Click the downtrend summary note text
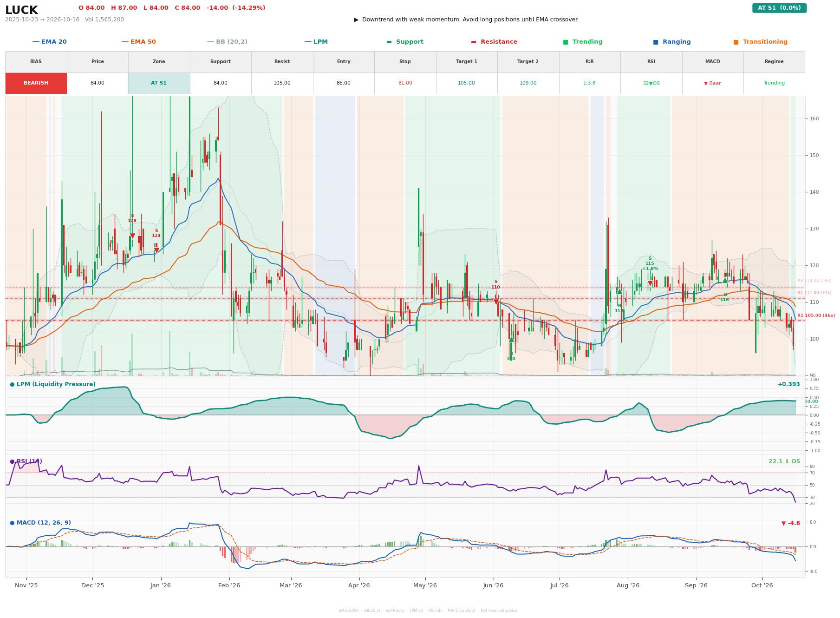Screen dimensions: 840x618 (466, 20)
